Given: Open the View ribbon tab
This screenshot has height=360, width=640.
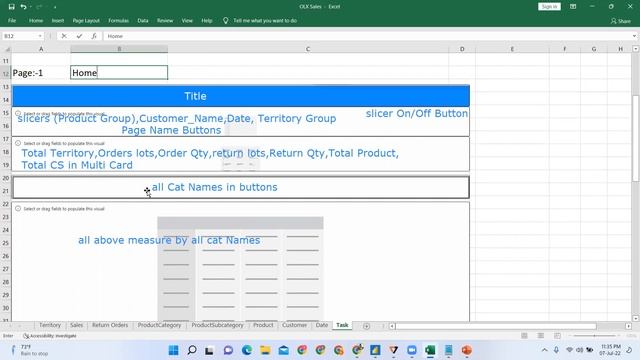Looking at the screenshot, I should (x=187, y=20).
